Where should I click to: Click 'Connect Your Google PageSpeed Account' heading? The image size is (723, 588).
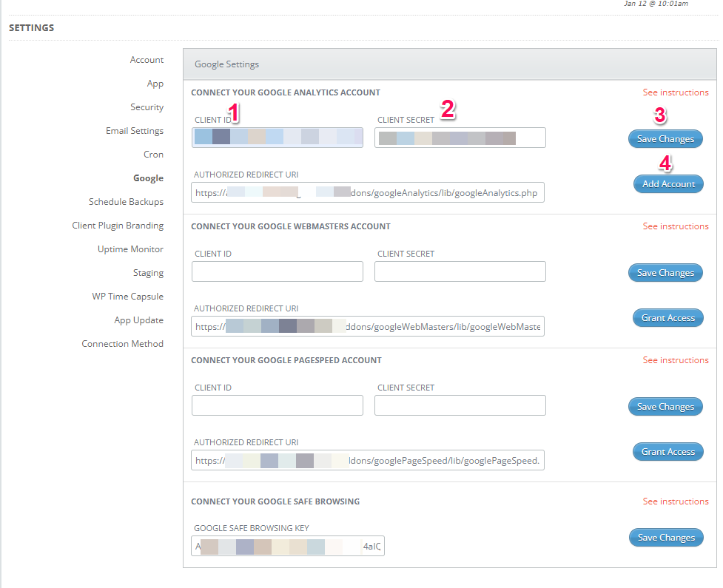(x=286, y=360)
